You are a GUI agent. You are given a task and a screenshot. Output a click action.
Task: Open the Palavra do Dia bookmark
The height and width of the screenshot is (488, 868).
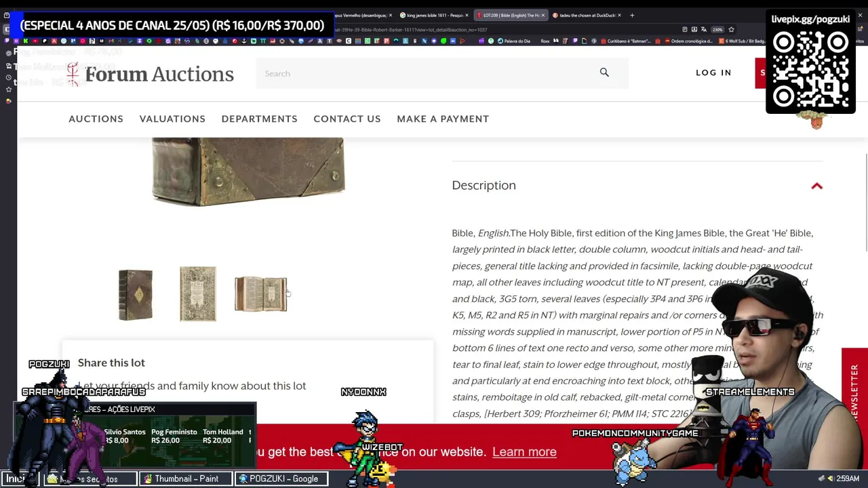(x=514, y=41)
